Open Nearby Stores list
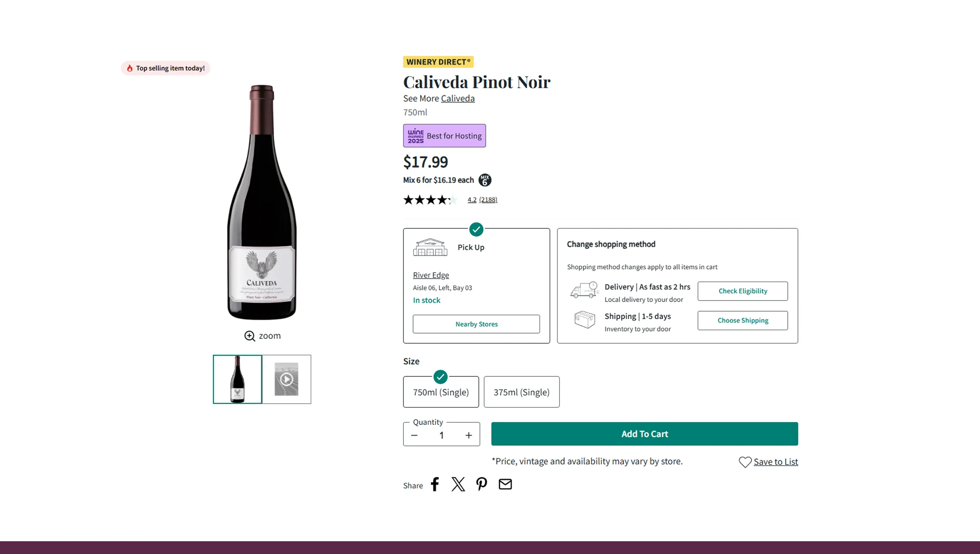 click(x=476, y=324)
